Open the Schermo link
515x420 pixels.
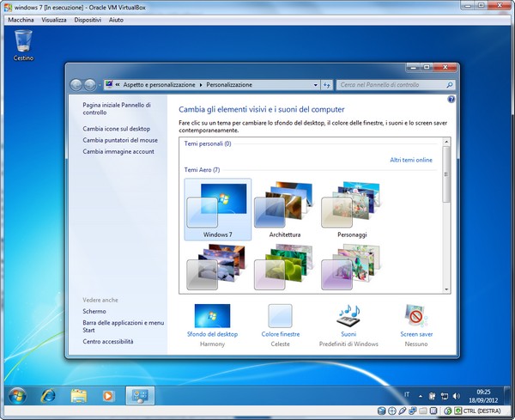(x=94, y=311)
